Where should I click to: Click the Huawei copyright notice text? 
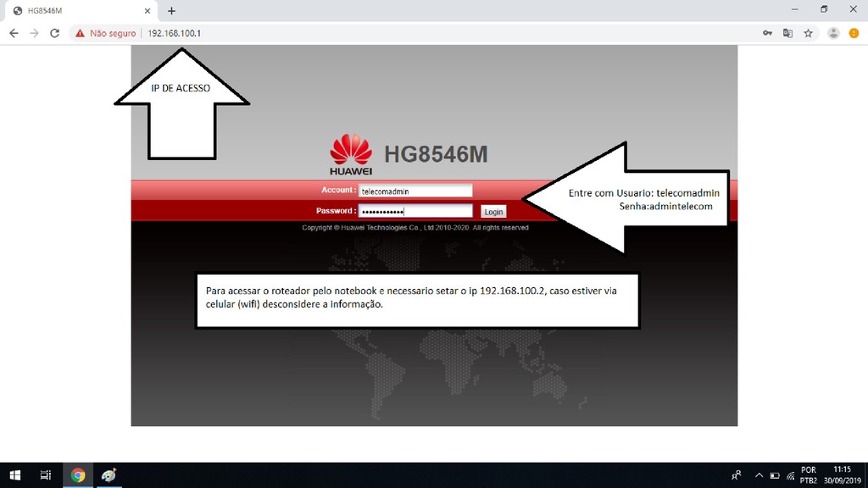(415, 227)
